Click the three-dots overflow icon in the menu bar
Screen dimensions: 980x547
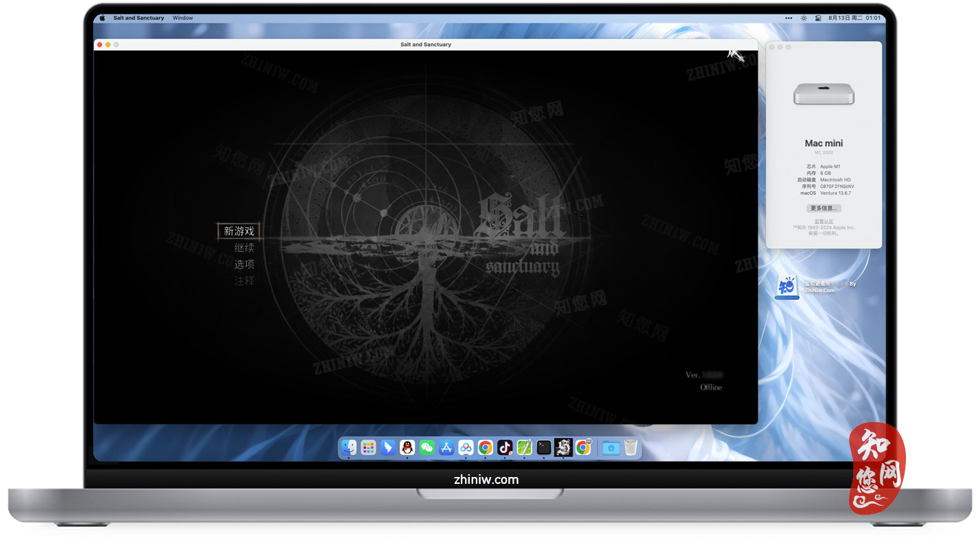pos(789,18)
